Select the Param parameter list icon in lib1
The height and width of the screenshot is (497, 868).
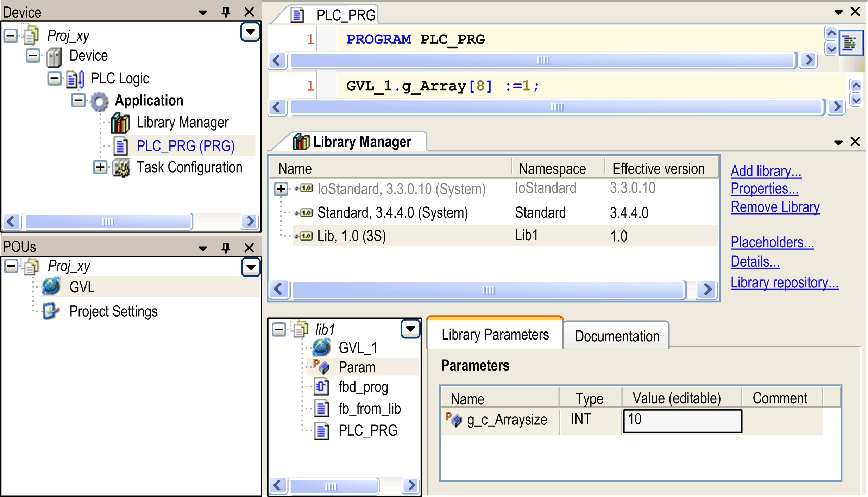click(321, 367)
